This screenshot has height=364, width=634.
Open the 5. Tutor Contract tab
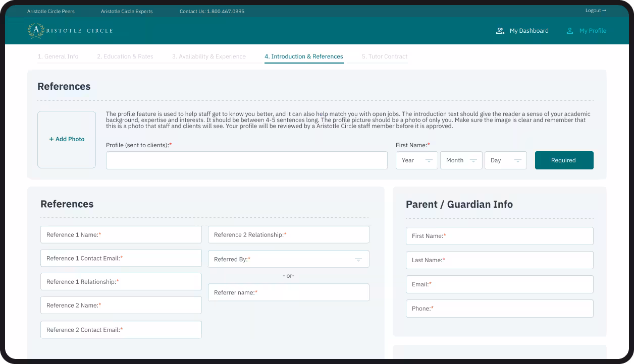pos(385,56)
